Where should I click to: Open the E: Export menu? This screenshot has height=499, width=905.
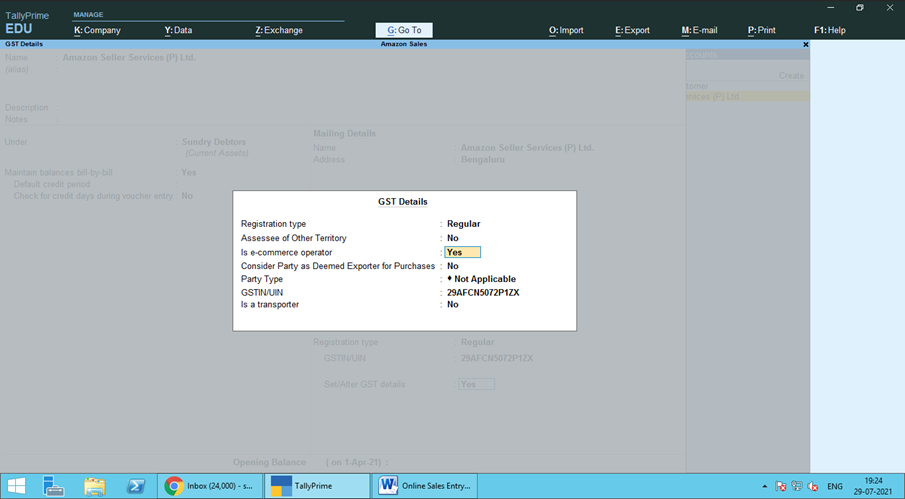pyautogui.click(x=632, y=30)
